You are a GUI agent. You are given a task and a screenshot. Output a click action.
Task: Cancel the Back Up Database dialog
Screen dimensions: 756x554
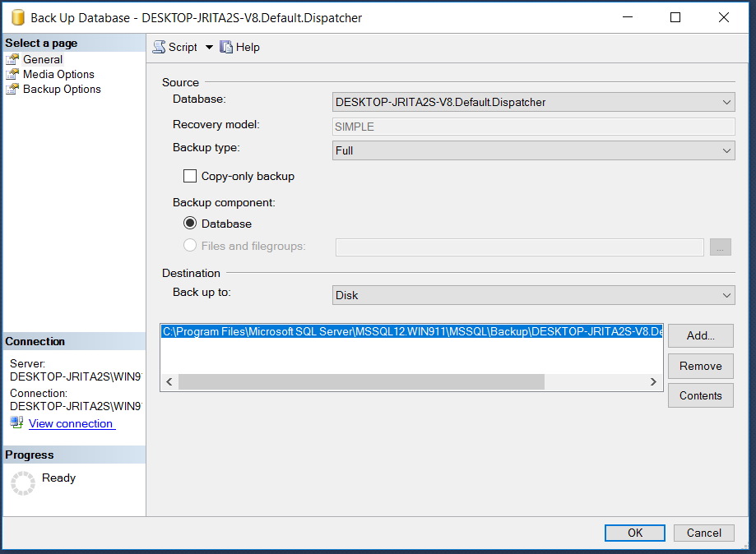click(x=704, y=533)
